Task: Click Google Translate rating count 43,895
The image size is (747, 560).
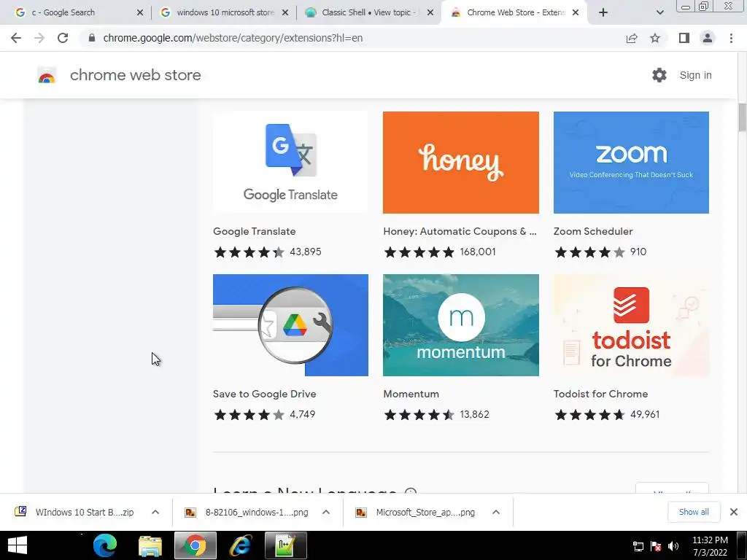Action: point(306,252)
